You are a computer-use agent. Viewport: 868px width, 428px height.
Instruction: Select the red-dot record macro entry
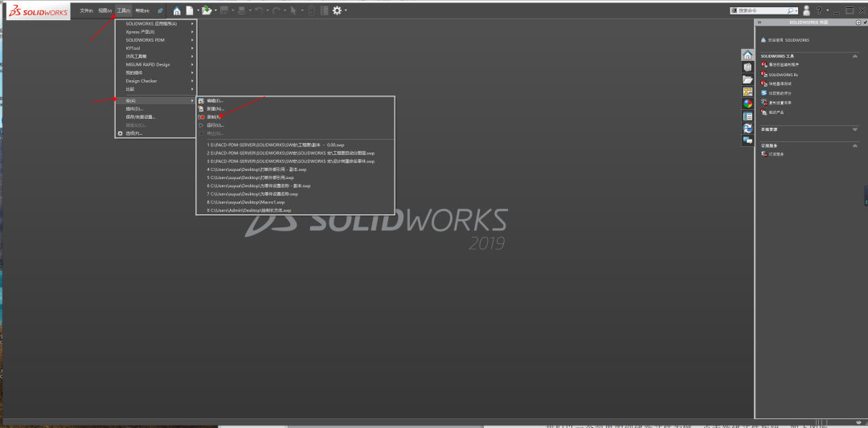(x=296, y=117)
